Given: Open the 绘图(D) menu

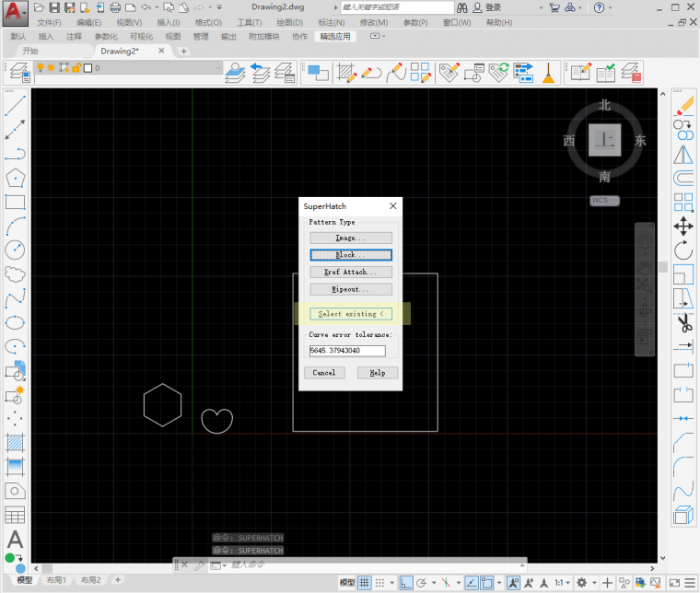Looking at the screenshot, I should tap(289, 22).
